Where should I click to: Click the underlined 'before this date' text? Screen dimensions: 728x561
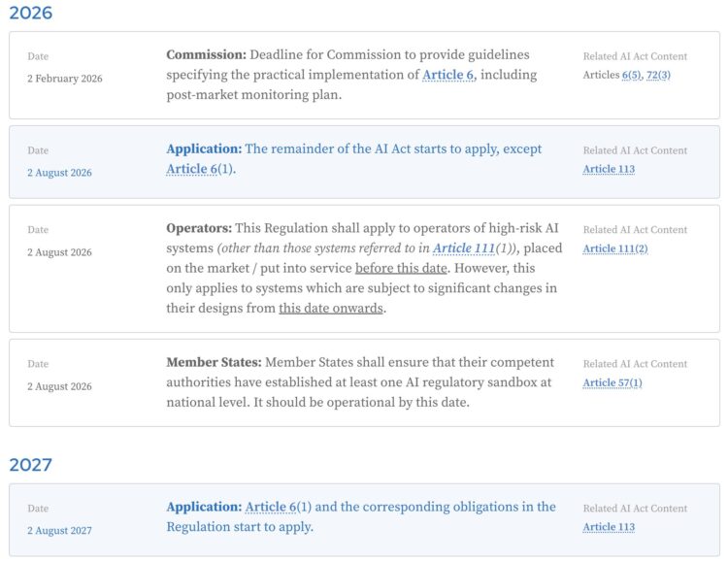click(x=401, y=269)
